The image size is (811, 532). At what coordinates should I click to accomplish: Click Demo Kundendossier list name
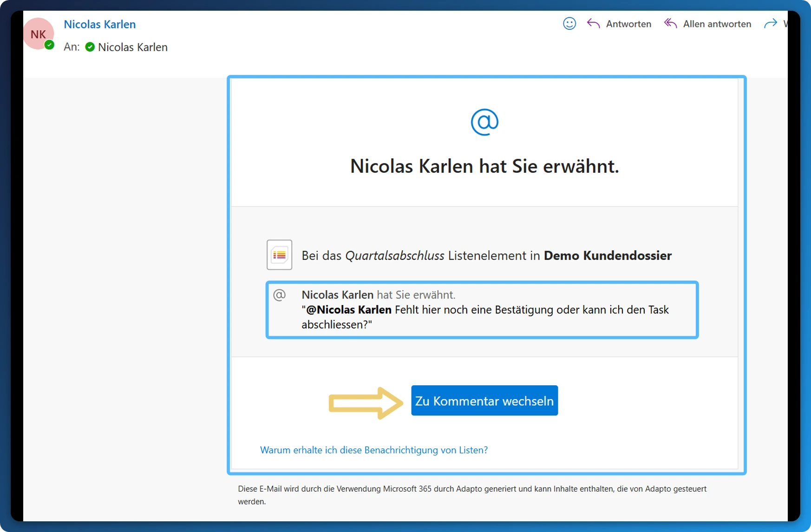pyautogui.click(x=608, y=256)
